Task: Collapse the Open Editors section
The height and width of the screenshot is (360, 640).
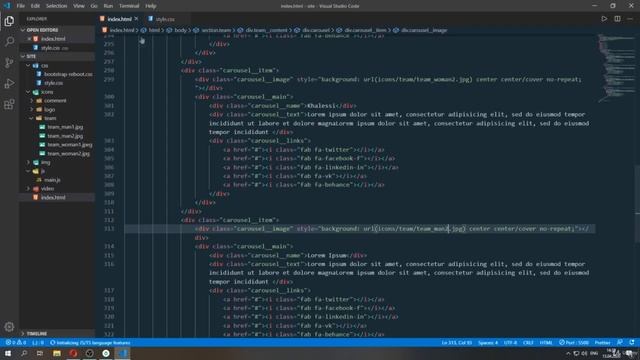Action: pos(57,30)
